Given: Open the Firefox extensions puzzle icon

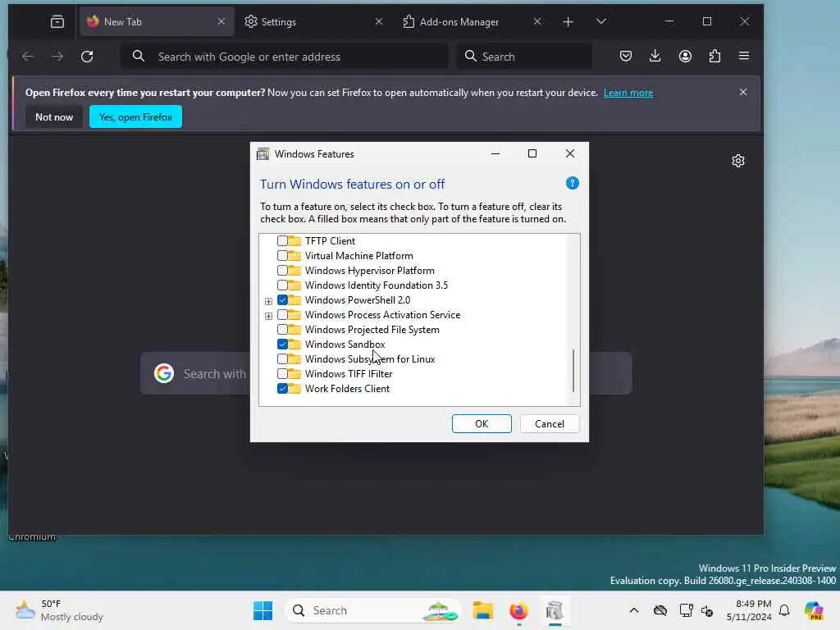Looking at the screenshot, I should [714, 56].
